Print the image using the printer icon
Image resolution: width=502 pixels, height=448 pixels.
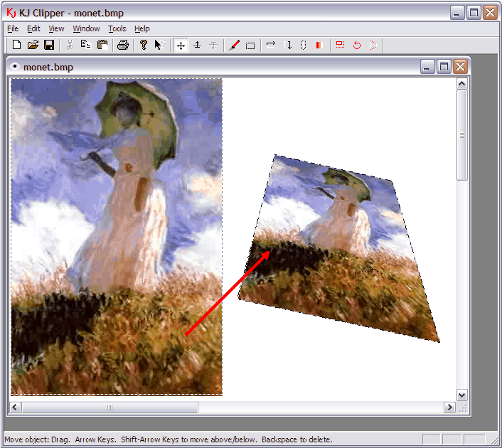click(123, 45)
